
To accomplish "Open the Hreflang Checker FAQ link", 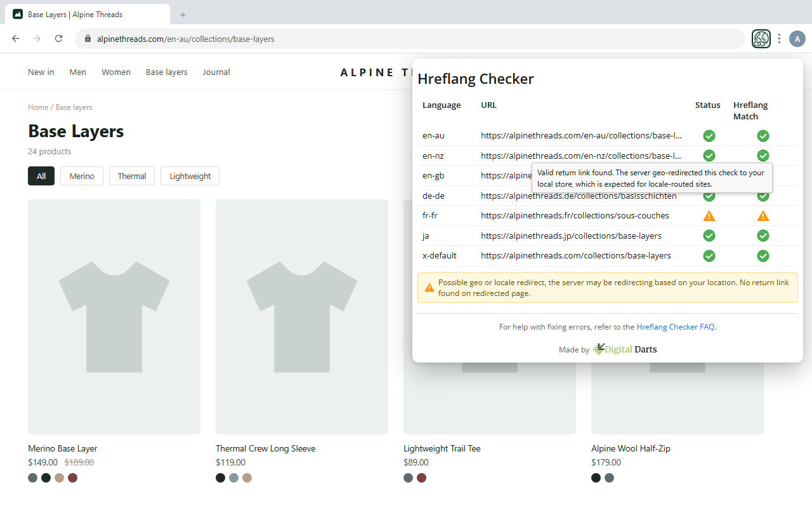I will pyautogui.click(x=676, y=327).
